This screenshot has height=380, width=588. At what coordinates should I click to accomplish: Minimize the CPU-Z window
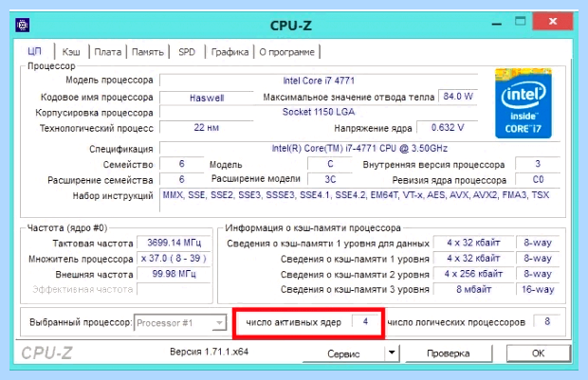pyautogui.click(x=497, y=23)
